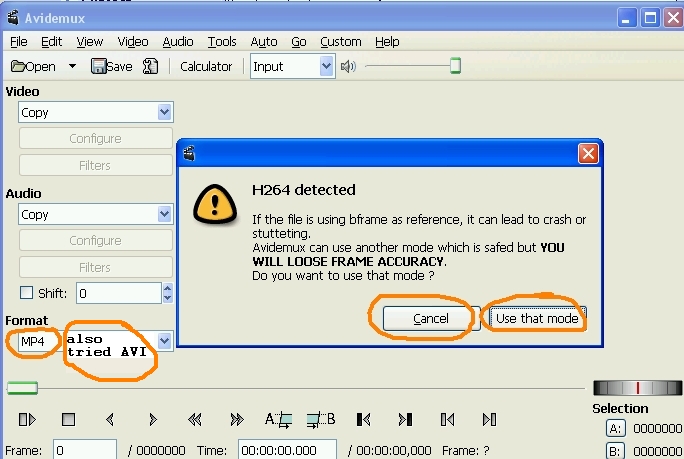The image size is (684, 459).
Task: Open the Edit menu
Action: [x=51, y=41]
